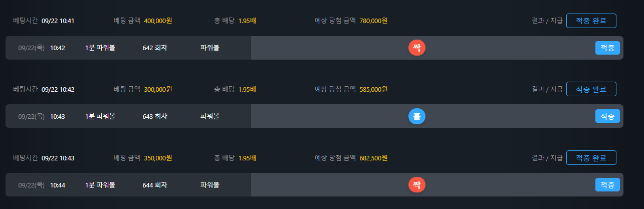Click the 300,000원 betting amount
The width and height of the screenshot is (644, 209).
pos(158,89)
